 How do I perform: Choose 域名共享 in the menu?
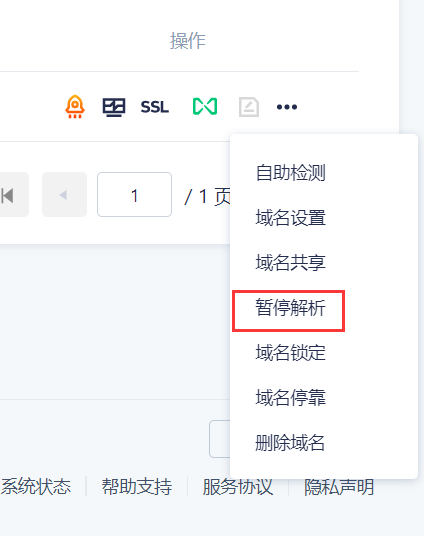pos(291,263)
